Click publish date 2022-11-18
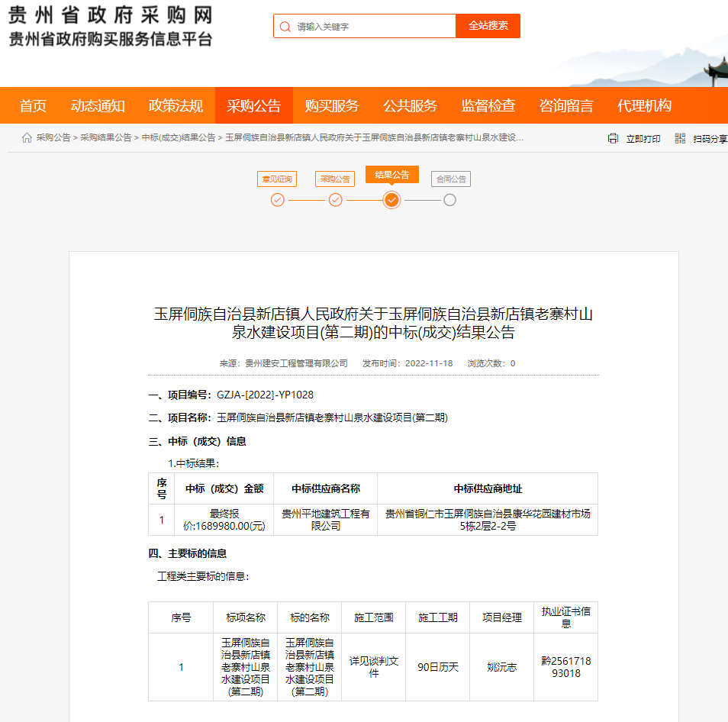 click(429, 363)
